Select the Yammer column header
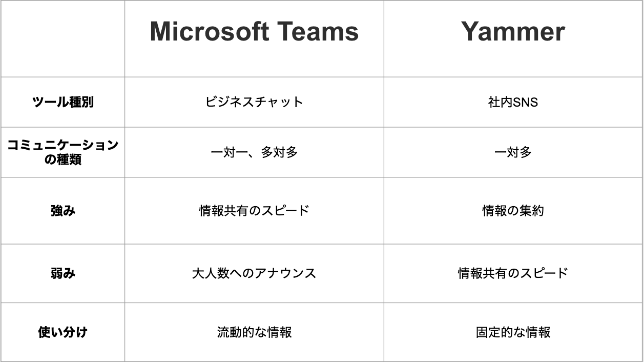The height and width of the screenshot is (362, 644). tap(513, 32)
